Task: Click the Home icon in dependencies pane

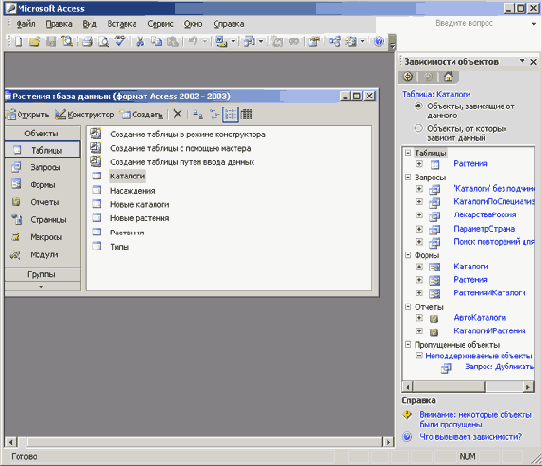Action: [x=448, y=77]
